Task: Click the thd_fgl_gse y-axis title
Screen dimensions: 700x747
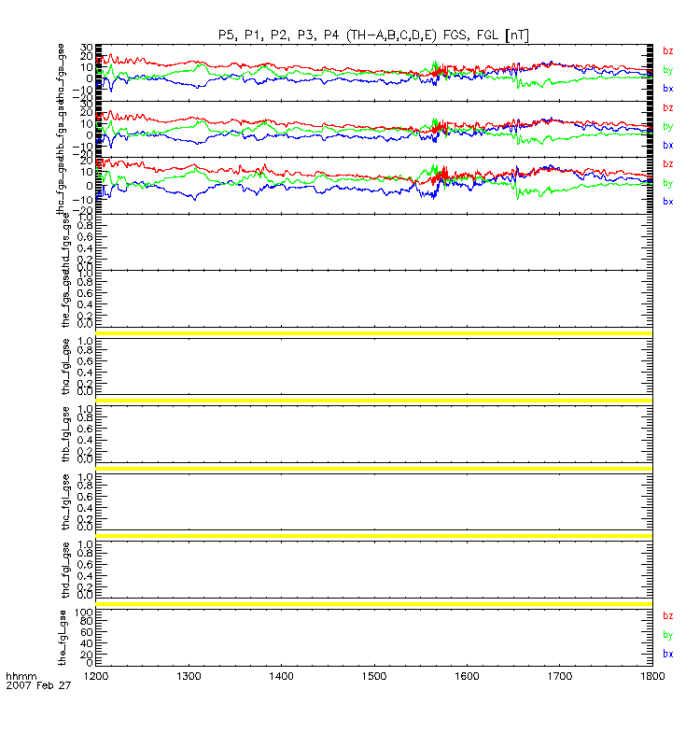Action: click(x=65, y=570)
